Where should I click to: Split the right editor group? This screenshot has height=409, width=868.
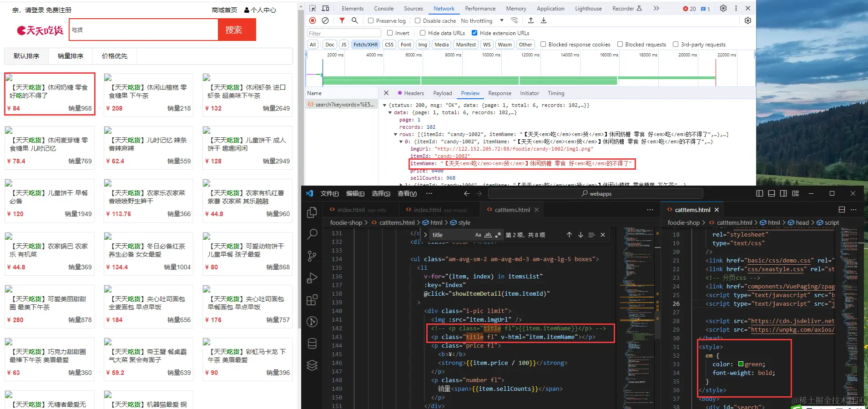tap(842, 210)
